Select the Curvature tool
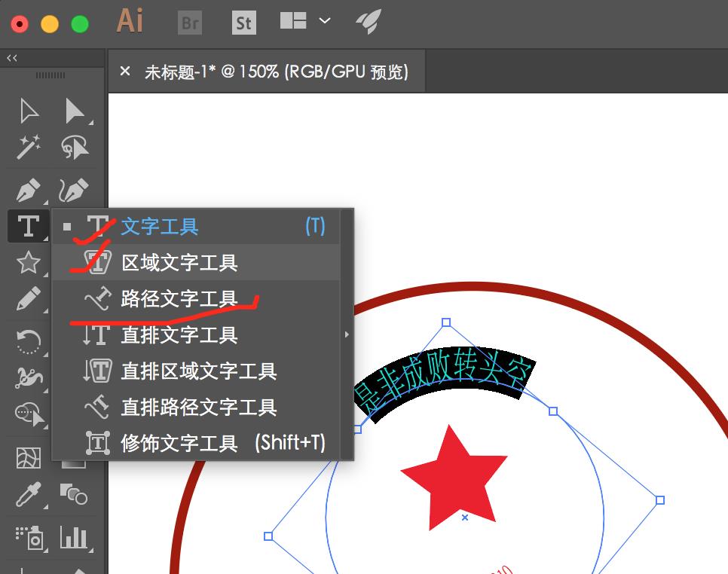728x574 pixels. [x=75, y=190]
